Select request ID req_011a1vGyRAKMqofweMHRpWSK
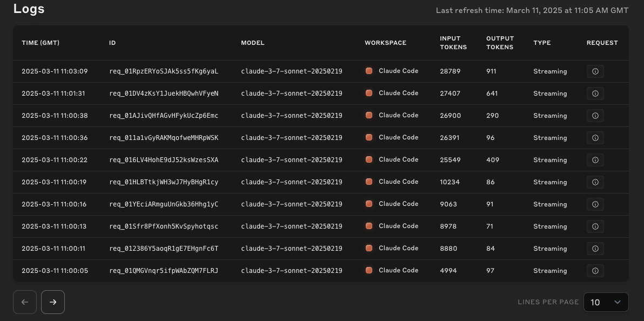Viewport: 644px width, 321px height. coord(164,138)
